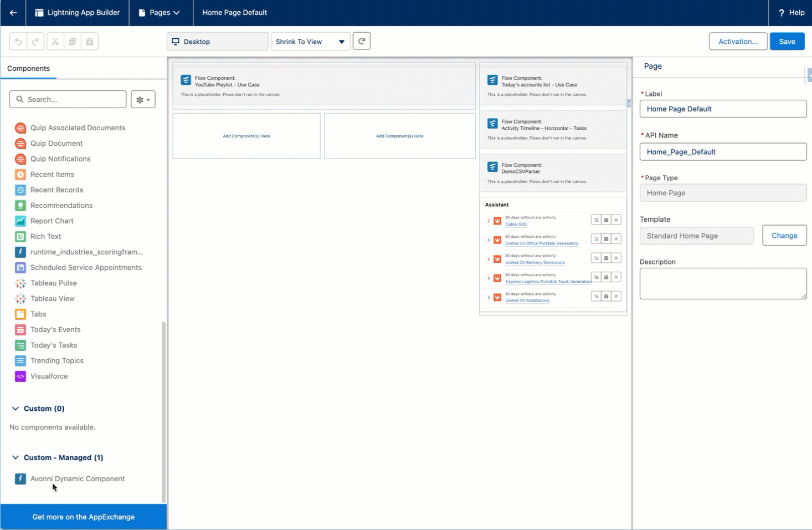Click the Trending Topics icon
Image resolution: width=812 pixels, height=530 pixels.
[20, 361]
